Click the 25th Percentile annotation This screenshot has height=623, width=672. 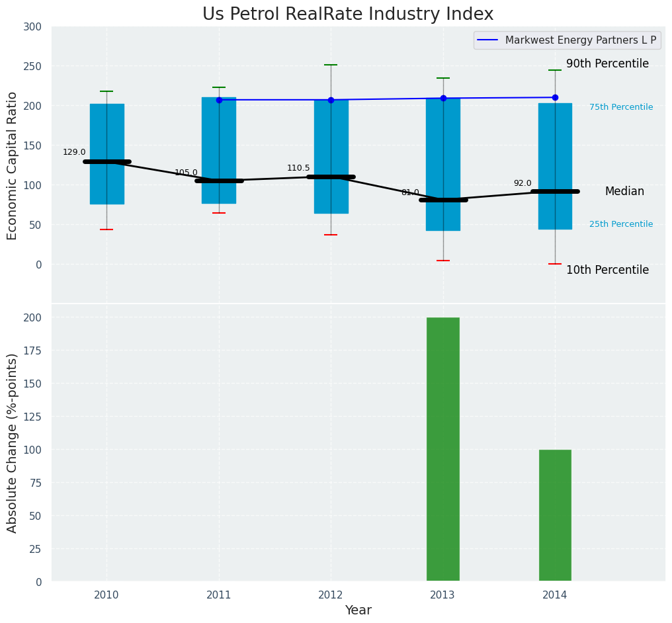coord(621,224)
